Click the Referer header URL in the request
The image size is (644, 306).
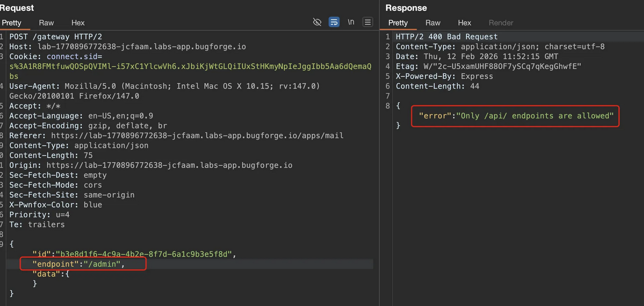pyautogui.click(x=197, y=136)
